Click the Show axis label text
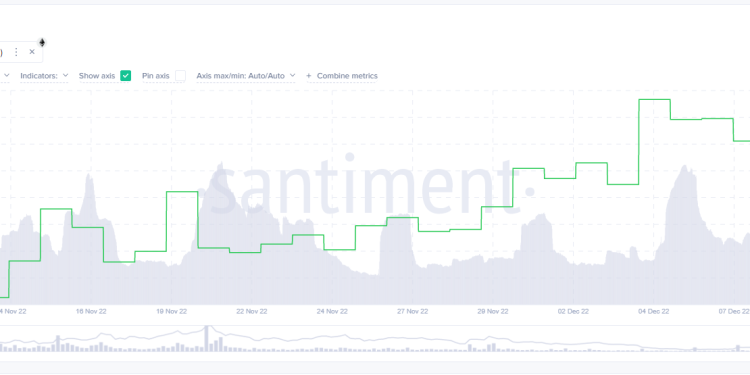This screenshot has height=375, width=750. [97, 76]
